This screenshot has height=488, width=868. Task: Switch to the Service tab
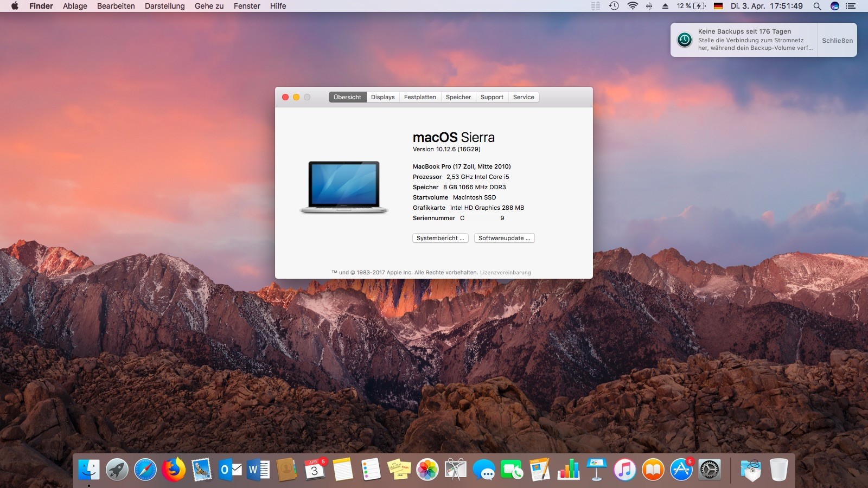(524, 97)
